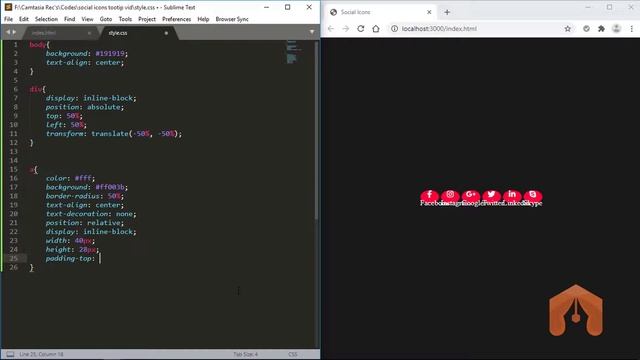The width and height of the screenshot is (640, 360).
Task: Close the Social Icons browser tab
Action: point(429,12)
